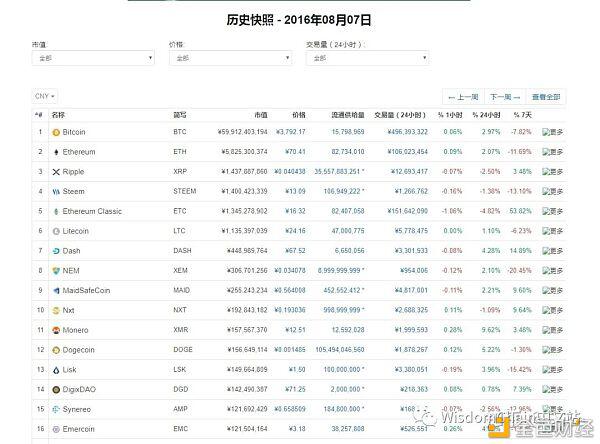Sort by the 市值 column header
The width and height of the screenshot is (600, 444).
pos(261,115)
